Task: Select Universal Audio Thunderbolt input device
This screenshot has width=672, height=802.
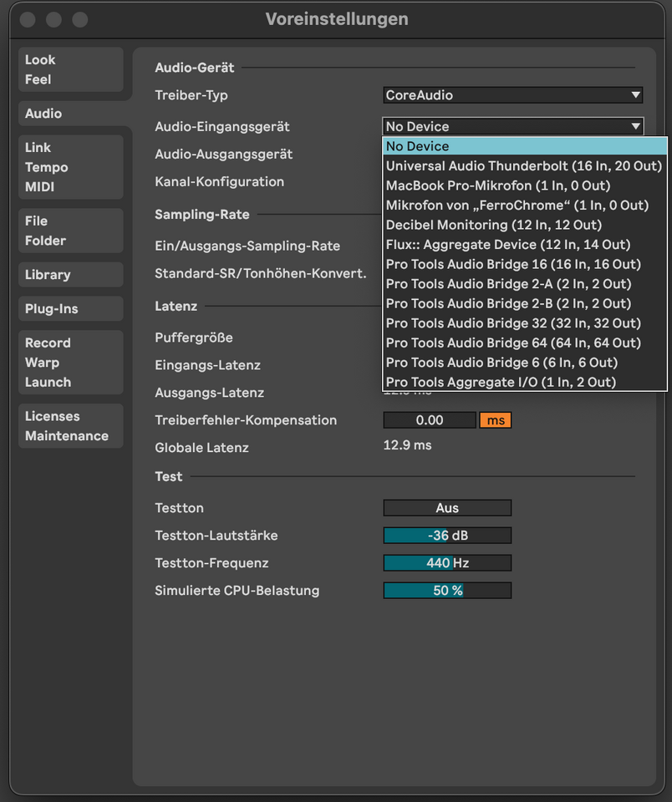Action: [525, 165]
